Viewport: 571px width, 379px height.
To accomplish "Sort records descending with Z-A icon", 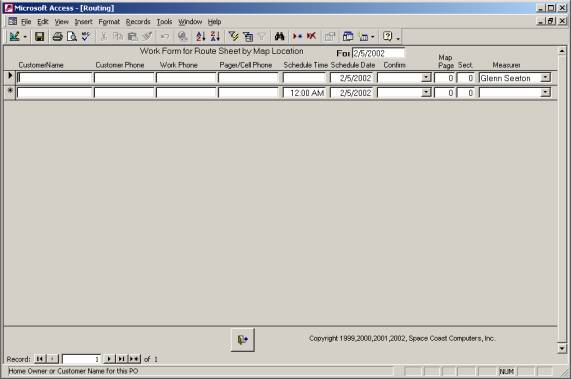I will point(215,36).
